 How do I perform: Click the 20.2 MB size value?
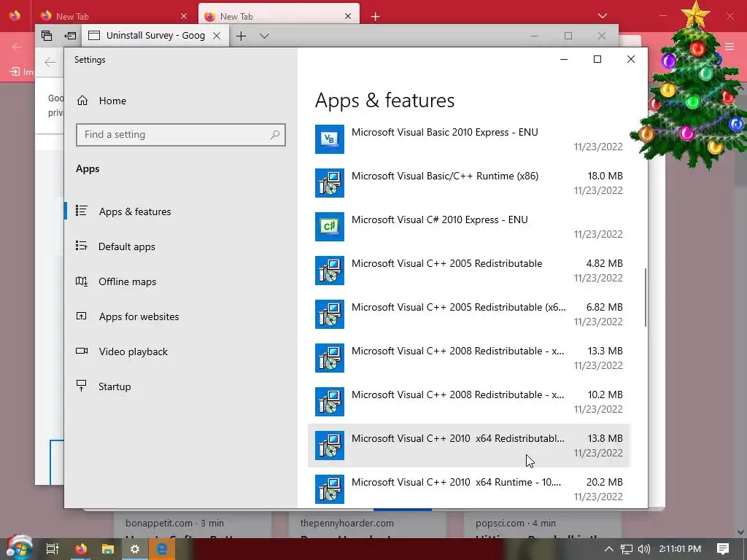(605, 483)
